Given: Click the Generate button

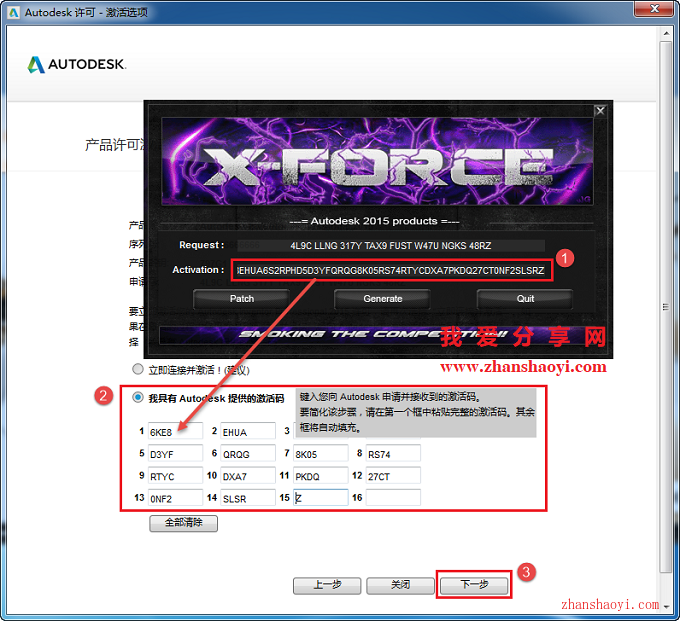Looking at the screenshot, I should (x=382, y=299).
